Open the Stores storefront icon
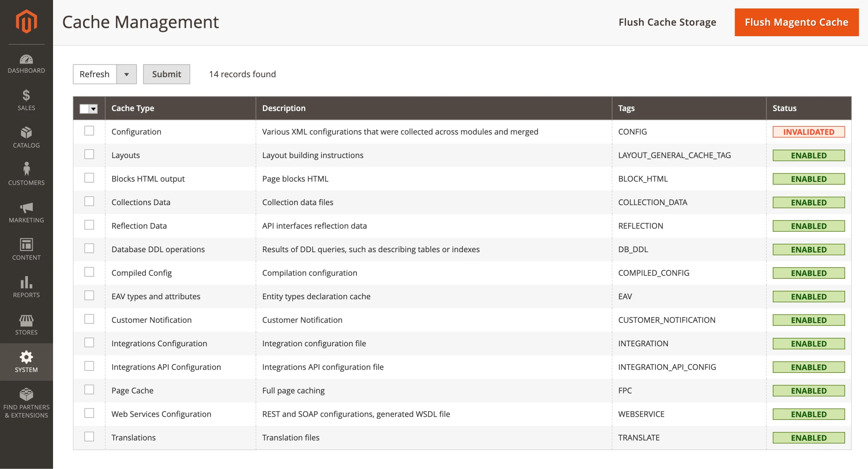This screenshot has width=868, height=469. pos(27,321)
